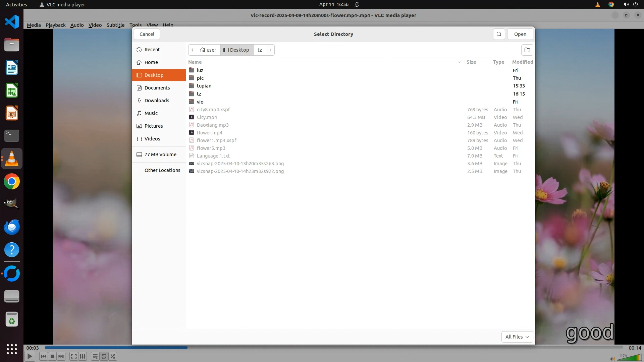Image resolution: width=644 pixels, height=362 pixels.
Task: Click the Name column sort arrow
Action: coord(459,62)
